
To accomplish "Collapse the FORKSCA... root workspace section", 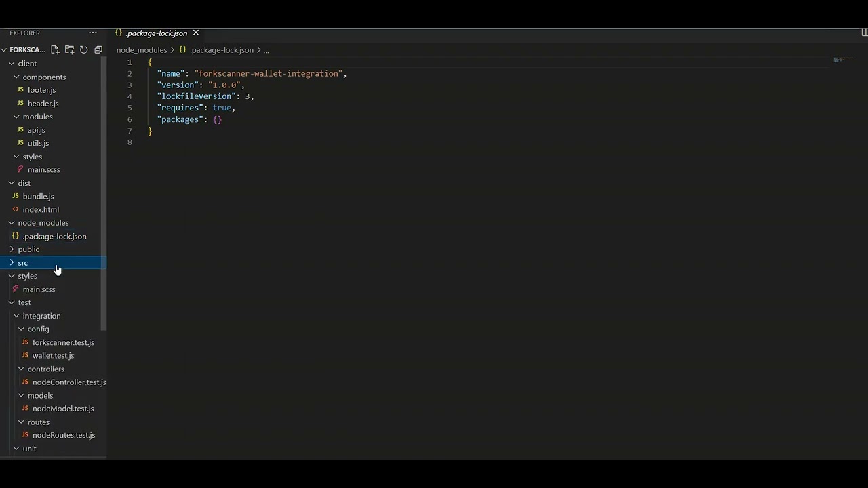I will (x=4, y=49).
